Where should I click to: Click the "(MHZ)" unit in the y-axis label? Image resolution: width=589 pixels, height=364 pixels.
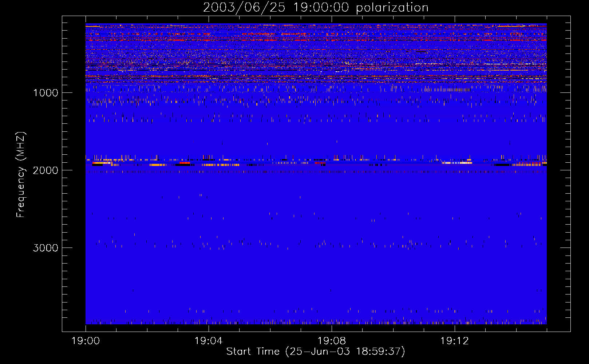20,146
